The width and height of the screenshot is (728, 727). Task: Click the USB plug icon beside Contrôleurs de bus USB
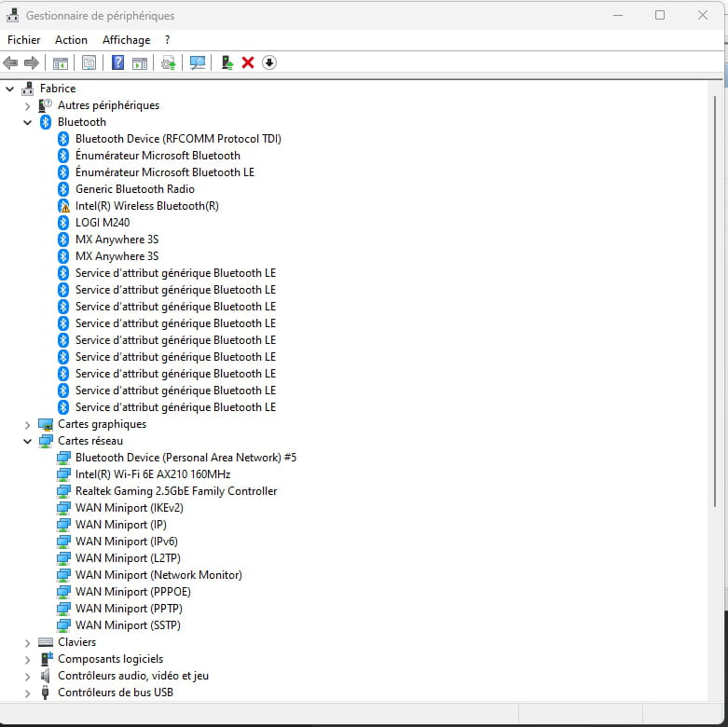click(45, 693)
